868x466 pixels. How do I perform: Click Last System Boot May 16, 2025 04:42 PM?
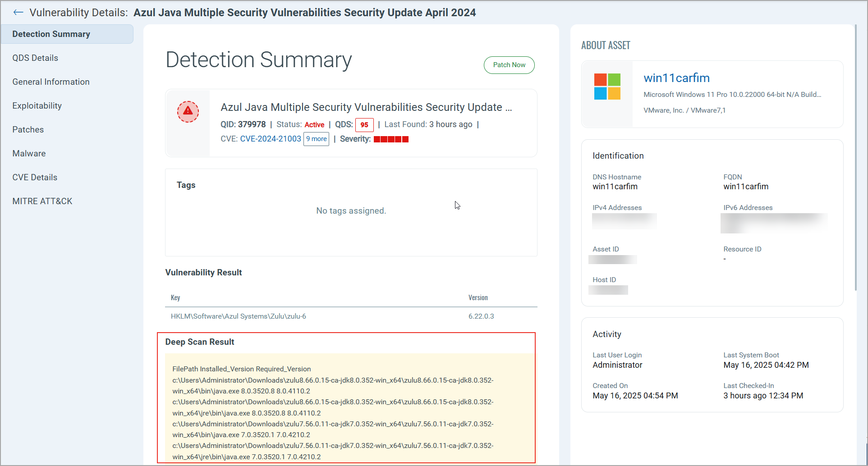pos(766,365)
